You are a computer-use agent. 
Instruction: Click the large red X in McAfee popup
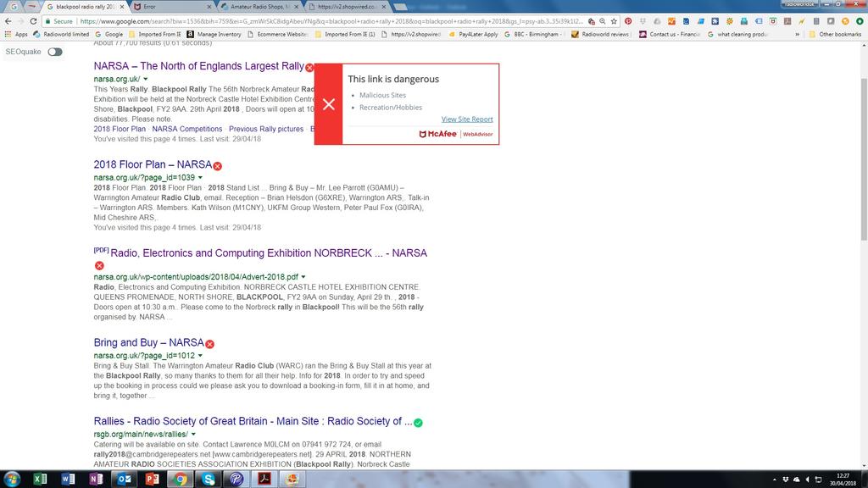tap(328, 104)
